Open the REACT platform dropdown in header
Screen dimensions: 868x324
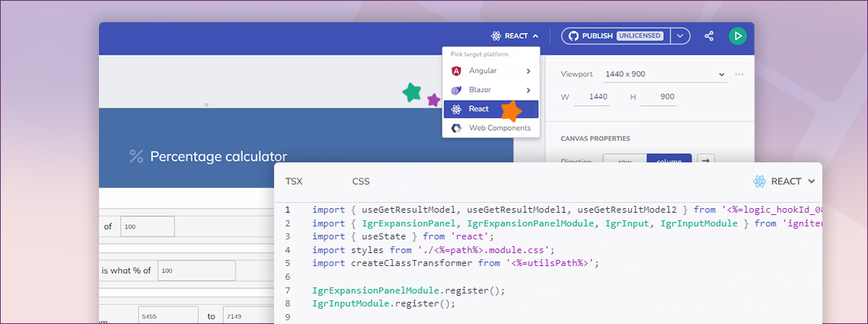coord(515,36)
